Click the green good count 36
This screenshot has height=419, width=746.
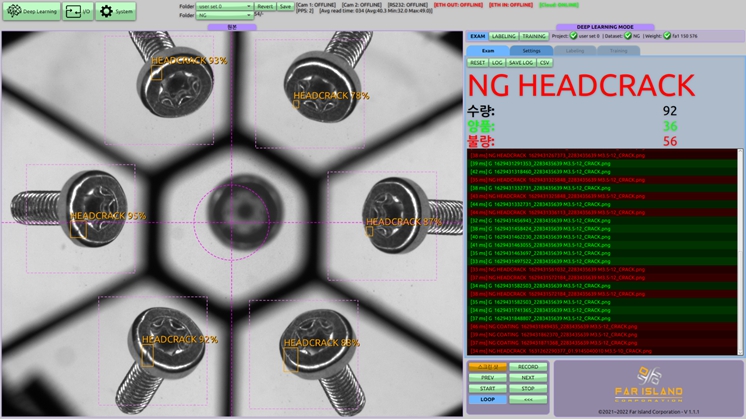click(669, 126)
